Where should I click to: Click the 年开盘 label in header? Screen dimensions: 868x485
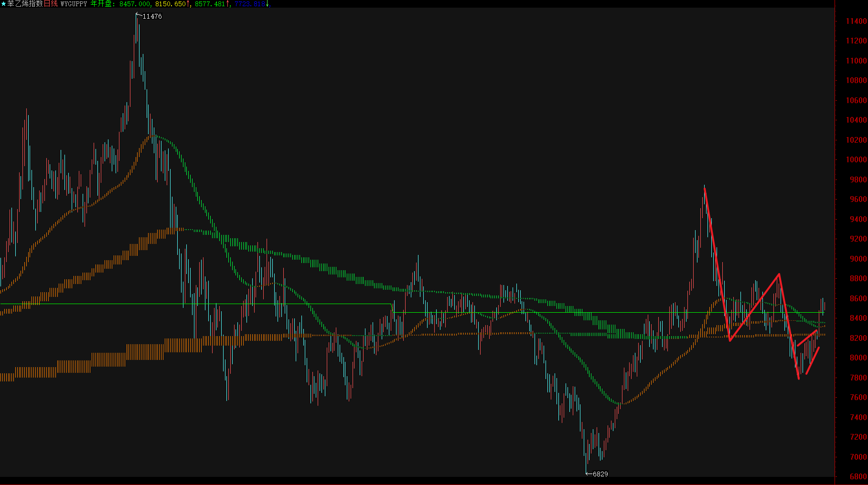tap(101, 4)
